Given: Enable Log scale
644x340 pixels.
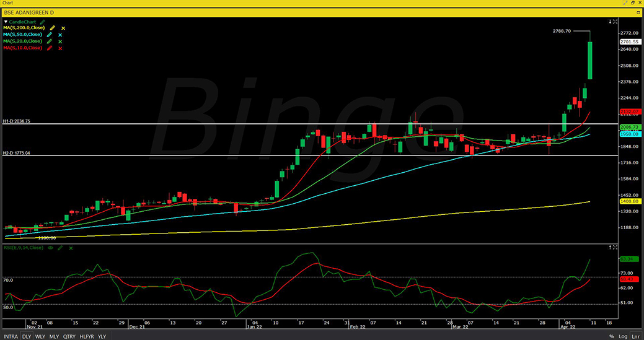Looking at the screenshot, I should tap(623, 336).
